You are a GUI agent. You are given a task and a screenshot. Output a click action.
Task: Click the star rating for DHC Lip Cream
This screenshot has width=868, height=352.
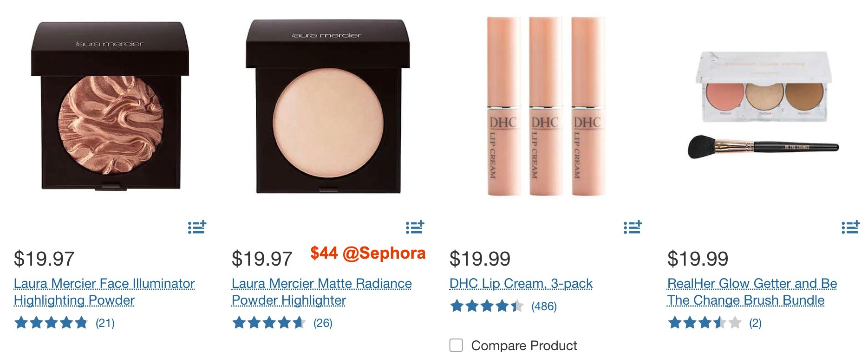click(x=487, y=306)
